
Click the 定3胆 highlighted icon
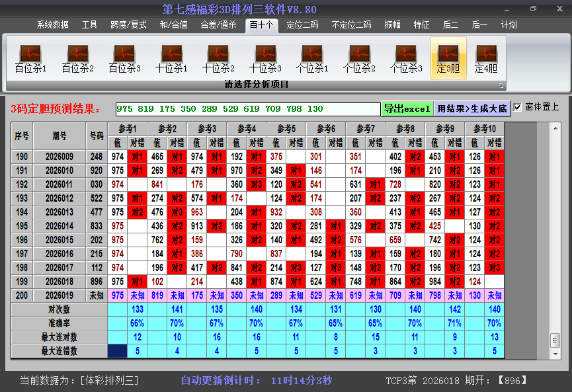coord(448,58)
